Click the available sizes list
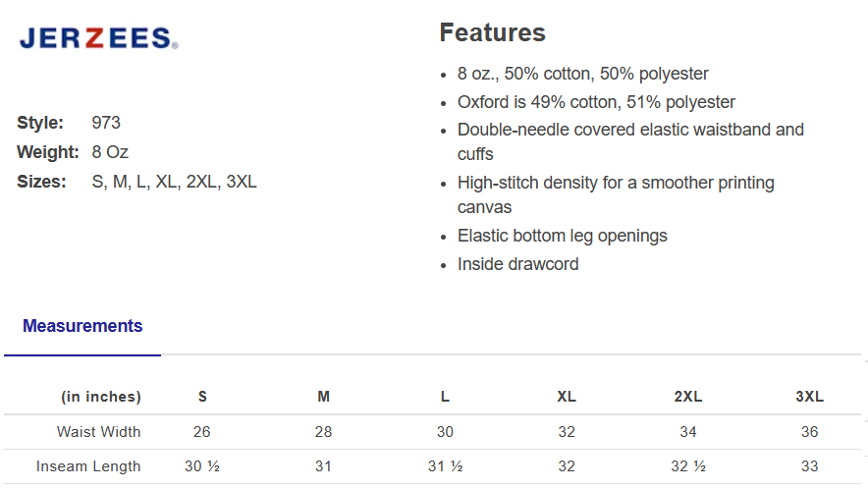The height and width of the screenshot is (489, 868). point(174,182)
